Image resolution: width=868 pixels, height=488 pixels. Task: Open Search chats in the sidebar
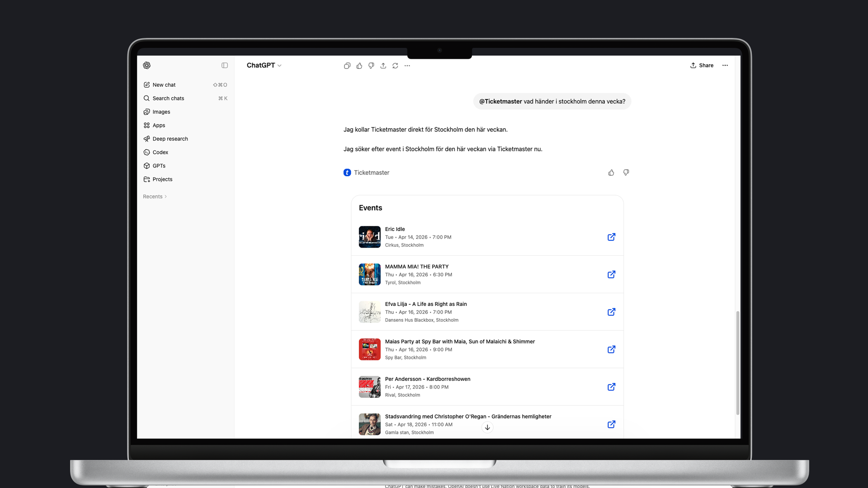click(168, 98)
